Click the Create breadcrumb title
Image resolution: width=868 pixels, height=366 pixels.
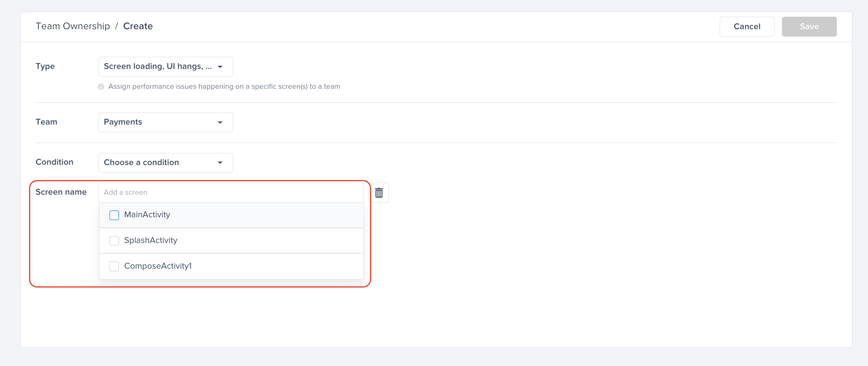[x=138, y=26]
